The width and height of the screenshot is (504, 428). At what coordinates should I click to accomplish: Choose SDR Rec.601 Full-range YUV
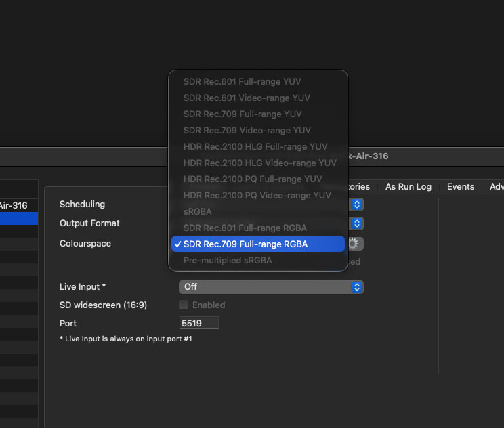pos(242,81)
